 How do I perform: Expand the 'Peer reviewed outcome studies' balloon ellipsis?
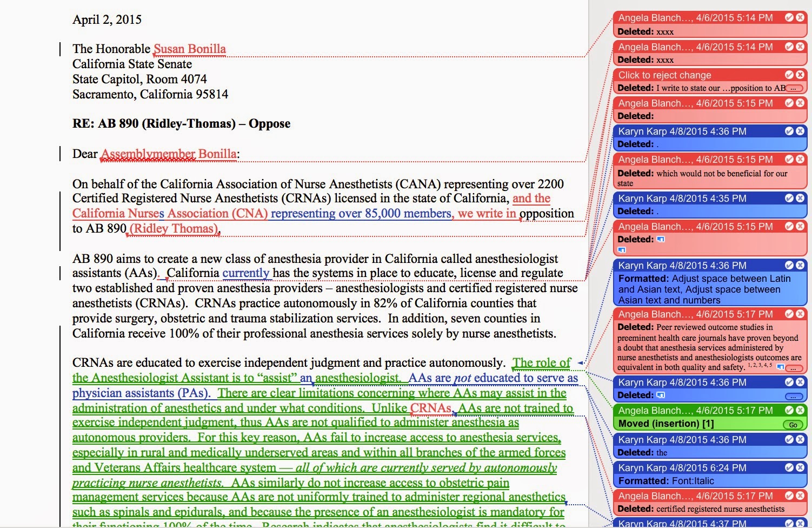coord(794,368)
